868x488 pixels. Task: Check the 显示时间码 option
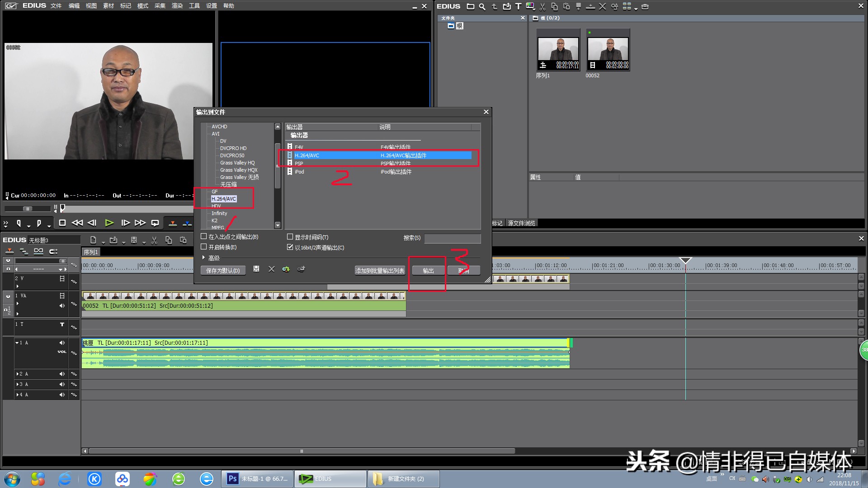tap(290, 237)
